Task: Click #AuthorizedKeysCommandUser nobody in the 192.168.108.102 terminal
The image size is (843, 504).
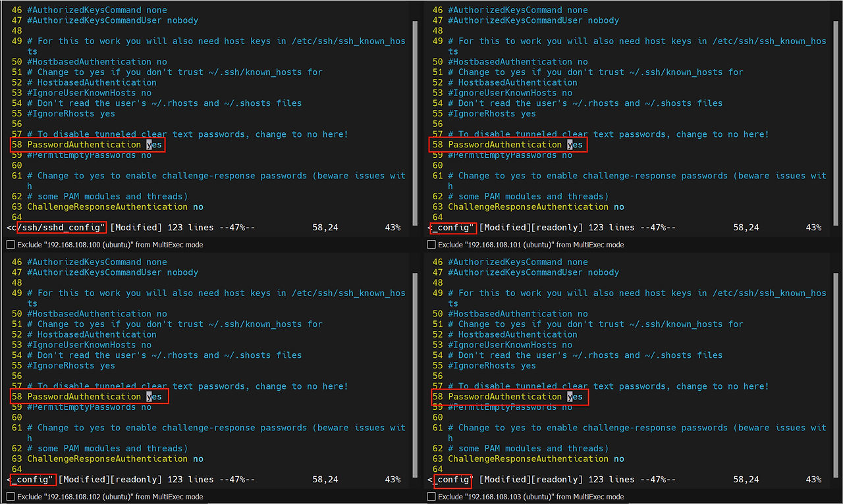Action: pyautogui.click(x=112, y=272)
